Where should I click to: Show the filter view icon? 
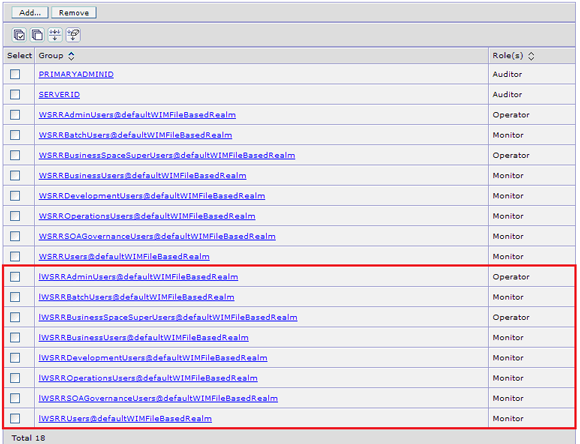[55, 35]
